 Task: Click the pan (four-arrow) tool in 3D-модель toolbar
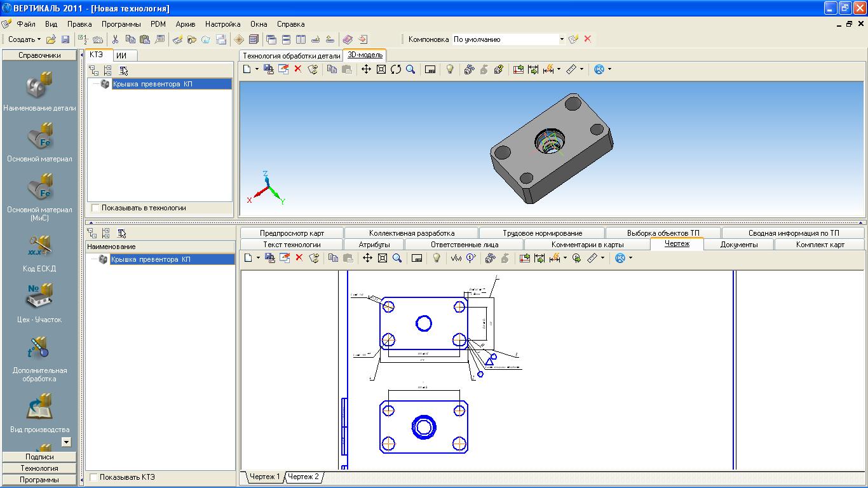tap(367, 69)
